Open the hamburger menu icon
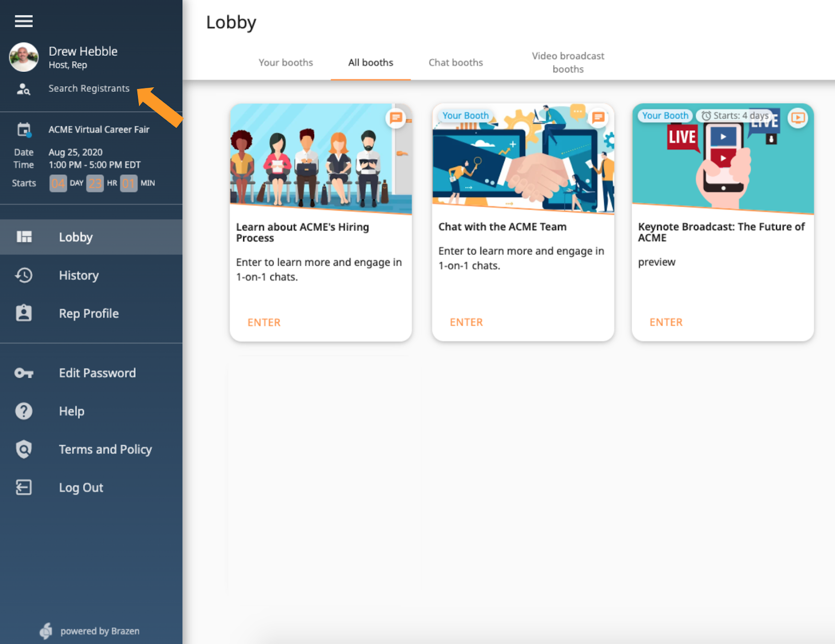The width and height of the screenshot is (835, 644). pyautogui.click(x=23, y=21)
